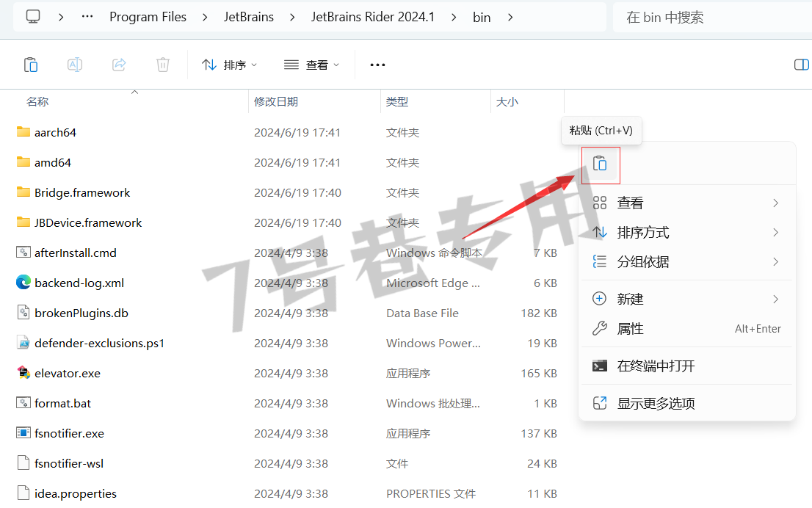Click the expand icon beside 显示更多选项
The image size is (812, 508).
click(600, 404)
